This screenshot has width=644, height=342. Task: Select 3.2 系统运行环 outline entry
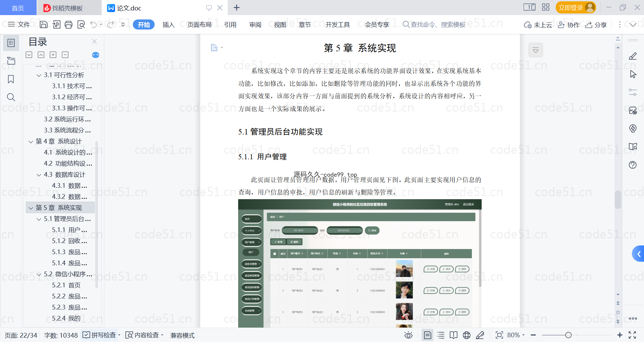[x=67, y=119]
